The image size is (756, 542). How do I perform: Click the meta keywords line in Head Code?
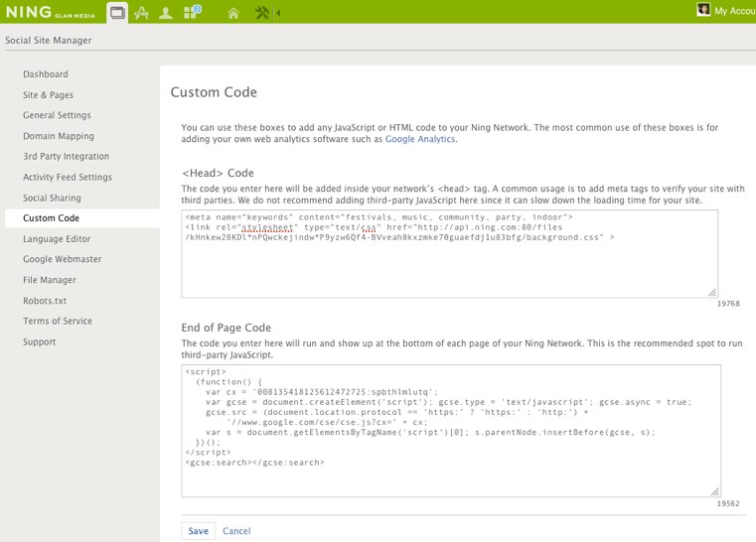[378, 217]
